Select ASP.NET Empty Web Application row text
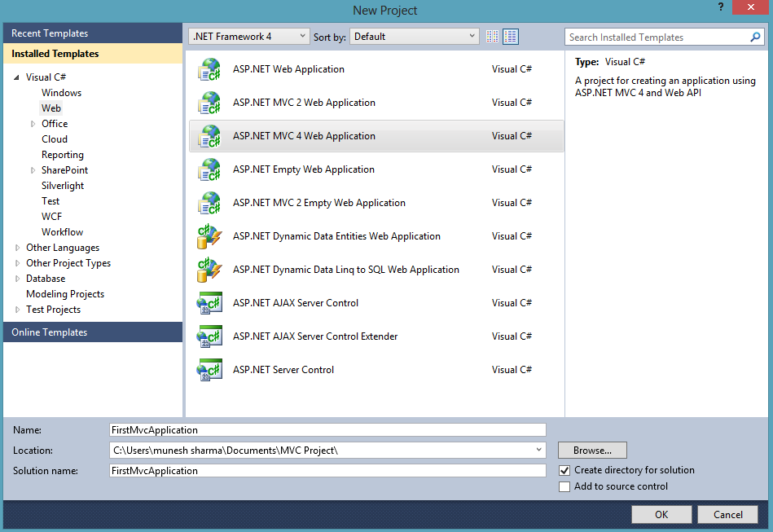 pyautogui.click(x=304, y=169)
